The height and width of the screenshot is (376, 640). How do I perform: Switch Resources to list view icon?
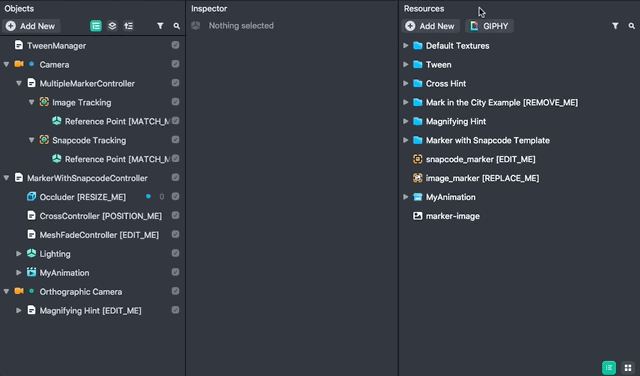609,367
